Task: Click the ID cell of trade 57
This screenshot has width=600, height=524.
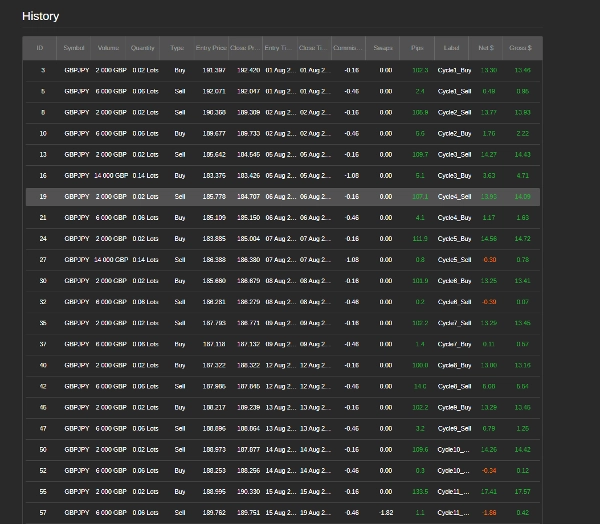Action: pyautogui.click(x=43, y=513)
